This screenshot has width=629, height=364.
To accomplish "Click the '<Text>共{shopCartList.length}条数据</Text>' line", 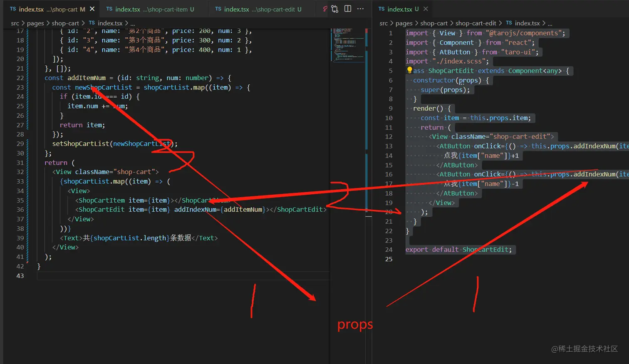I will point(139,238).
